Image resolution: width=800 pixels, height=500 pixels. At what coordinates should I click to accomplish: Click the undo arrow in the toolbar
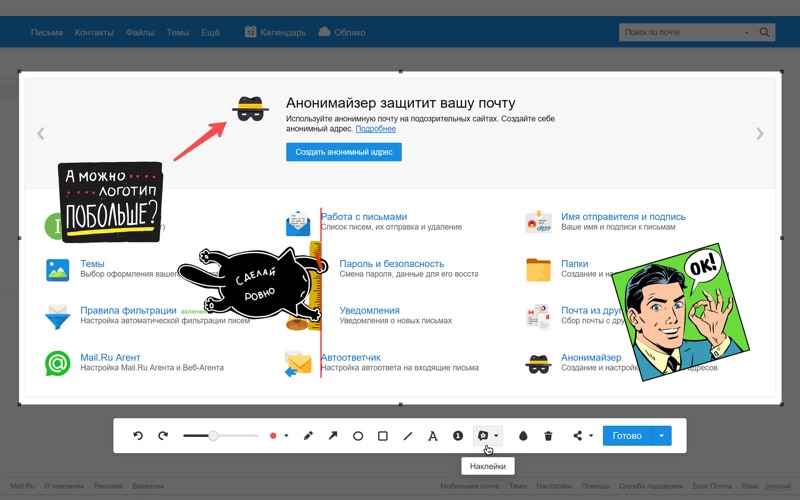(x=138, y=436)
